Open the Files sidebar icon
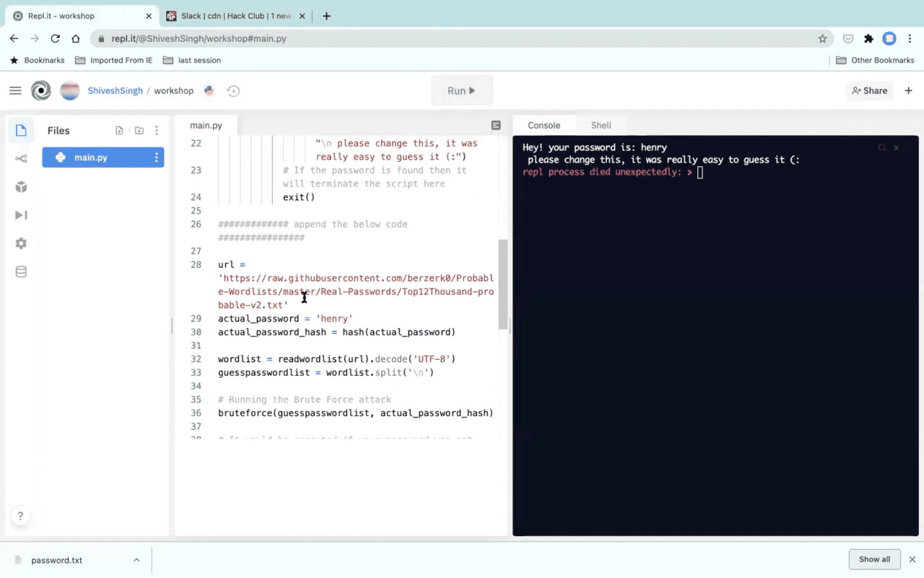The height and width of the screenshot is (578, 924). pos(21,131)
